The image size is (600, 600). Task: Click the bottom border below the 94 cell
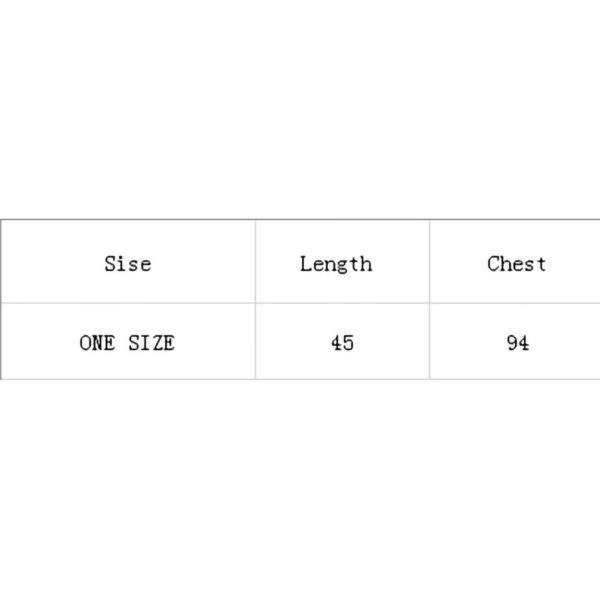(516, 379)
